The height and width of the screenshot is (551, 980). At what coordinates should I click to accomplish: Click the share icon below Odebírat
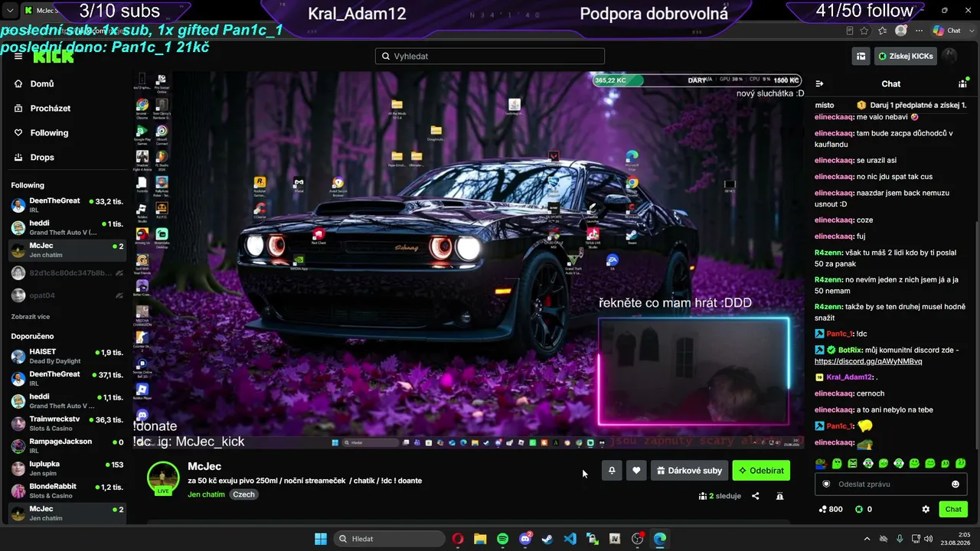756,496
